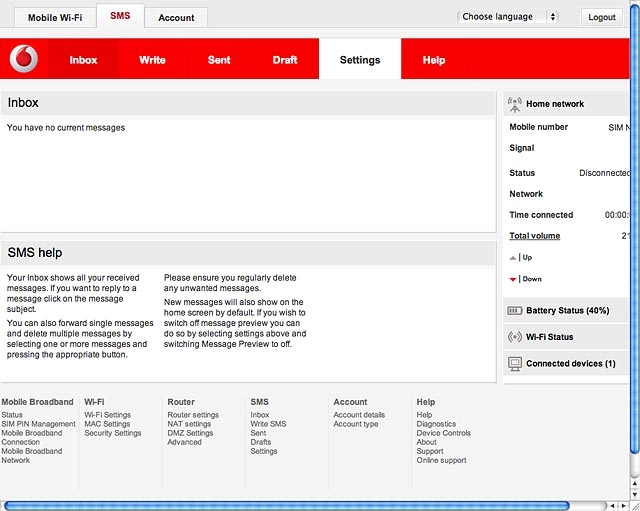Screen dimensions: 640x511
Task: Click the Total volume link
Action: click(x=535, y=236)
